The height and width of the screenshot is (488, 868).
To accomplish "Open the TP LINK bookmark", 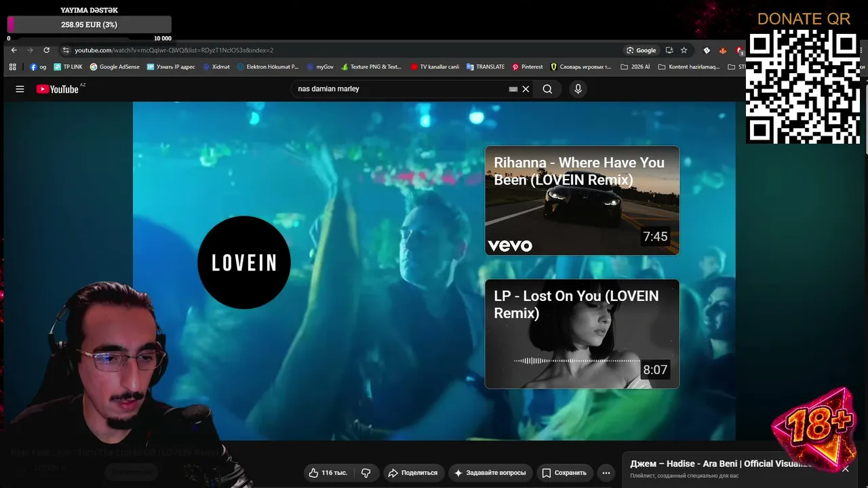I will (68, 67).
